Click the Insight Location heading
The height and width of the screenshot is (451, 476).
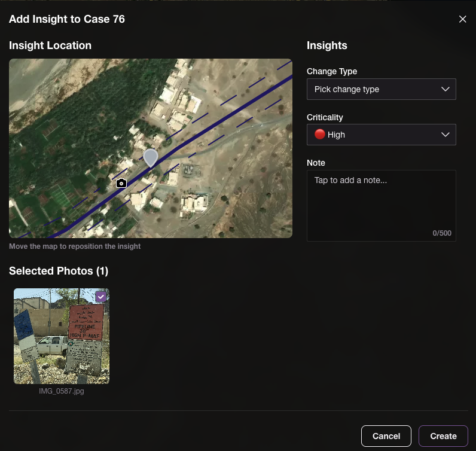pyautogui.click(x=50, y=45)
